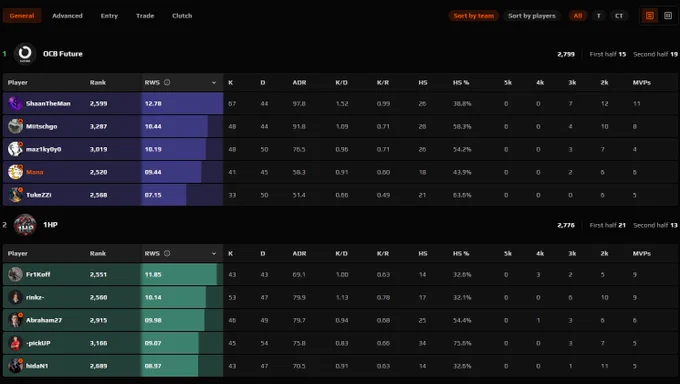Click the 1HP team logo
The image size is (680, 384).
coord(25,225)
